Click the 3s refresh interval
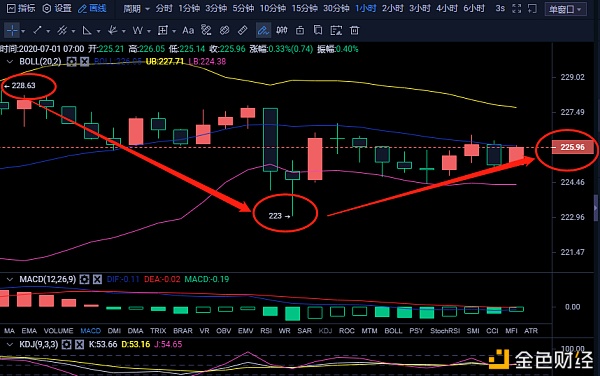 500,8
